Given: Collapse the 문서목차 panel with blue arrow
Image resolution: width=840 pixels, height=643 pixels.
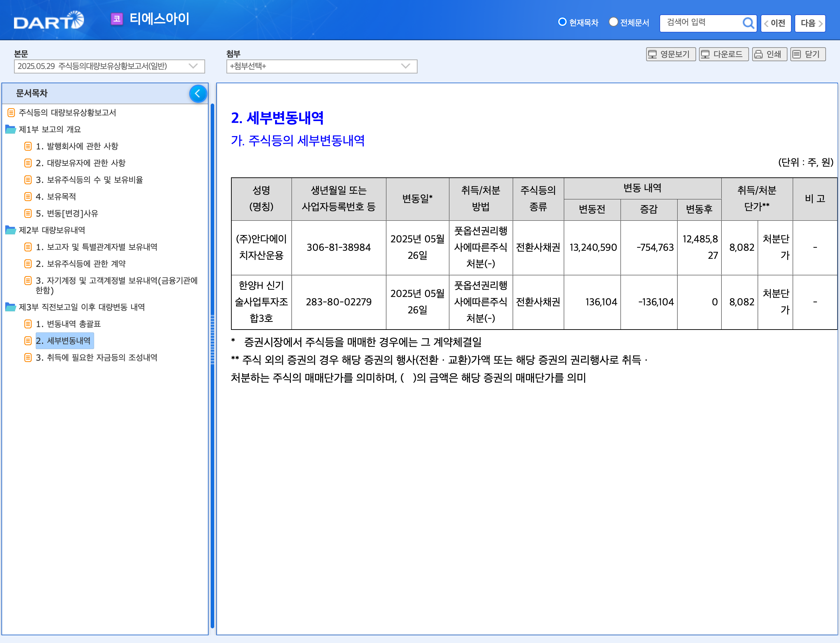Looking at the screenshot, I should click(x=198, y=93).
